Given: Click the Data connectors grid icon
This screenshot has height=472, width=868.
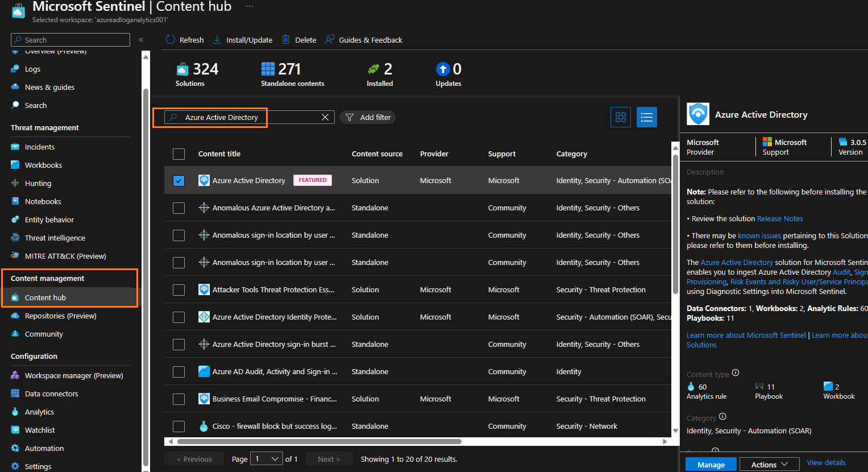Looking at the screenshot, I should tap(15, 394).
